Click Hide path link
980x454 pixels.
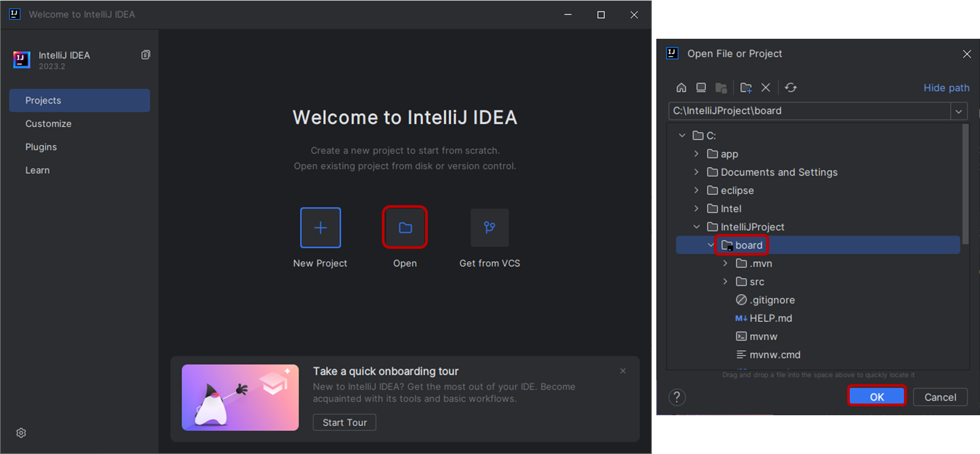(x=947, y=87)
